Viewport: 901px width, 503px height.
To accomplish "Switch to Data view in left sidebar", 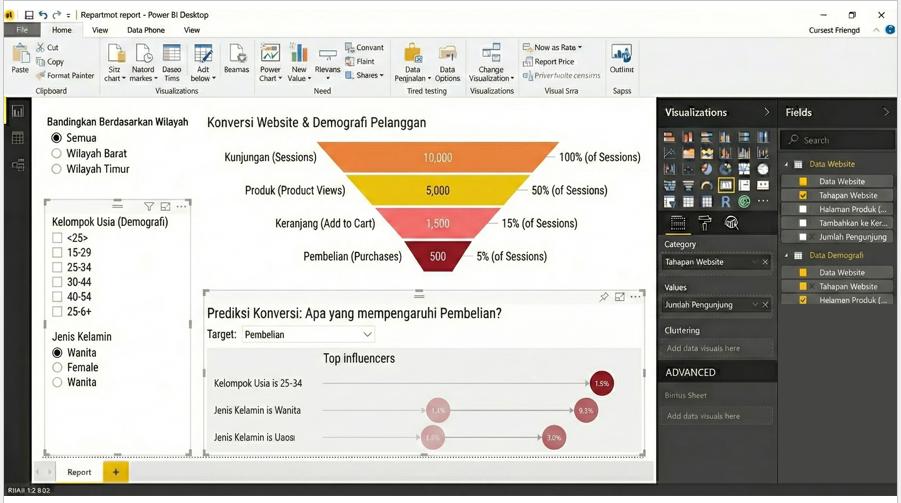I will [18, 138].
